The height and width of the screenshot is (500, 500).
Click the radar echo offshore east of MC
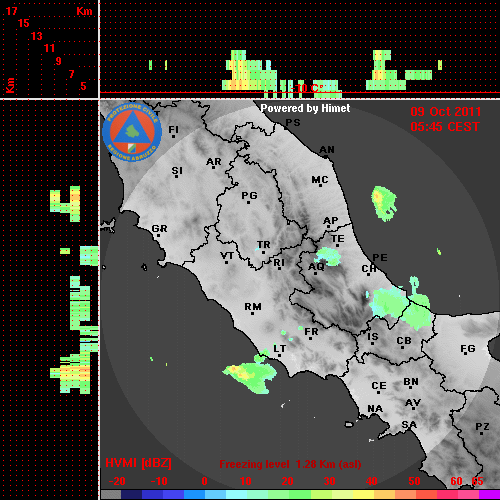coord(384,203)
